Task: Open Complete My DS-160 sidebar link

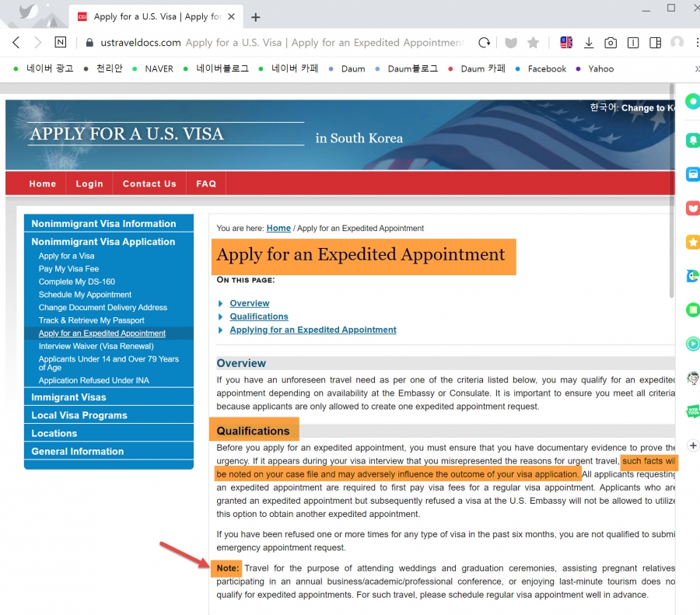Action: [x=77, y=281]
